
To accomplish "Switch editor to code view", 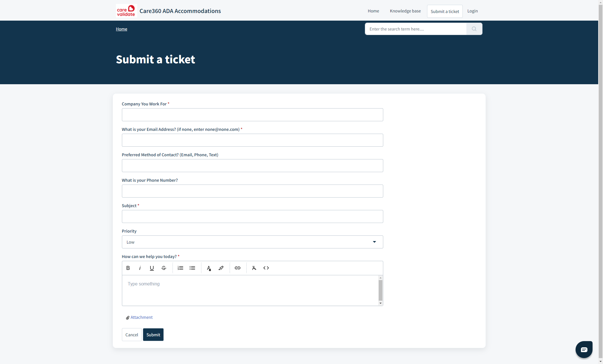I will 266,268.
